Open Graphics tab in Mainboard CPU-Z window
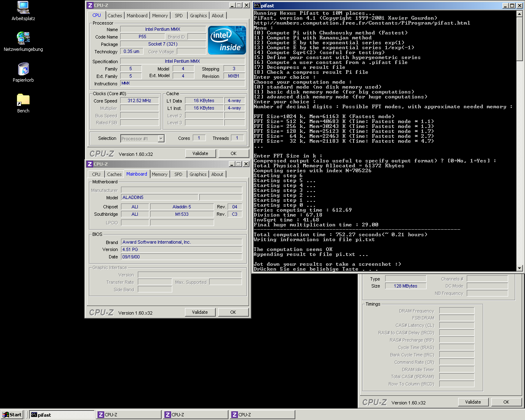525x420 pixels. (x=198, y=174)
